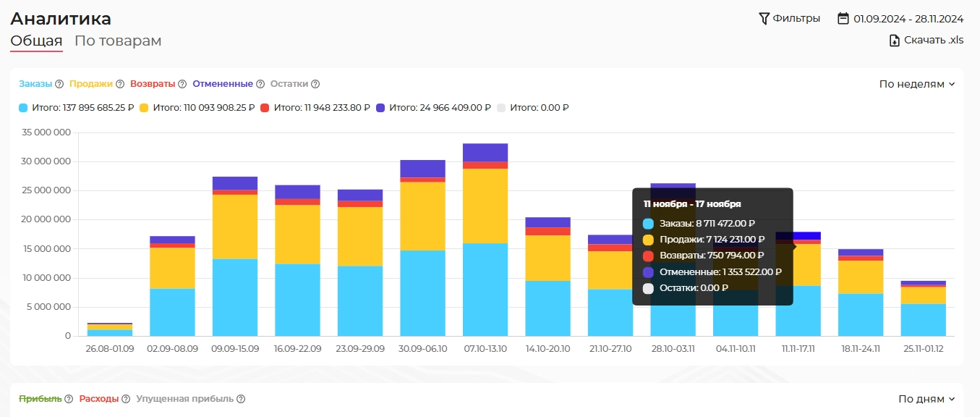Click help icon next to Упущенная прибыль
The height and width of the screenshot is (417, 980).
coord(241,399)
